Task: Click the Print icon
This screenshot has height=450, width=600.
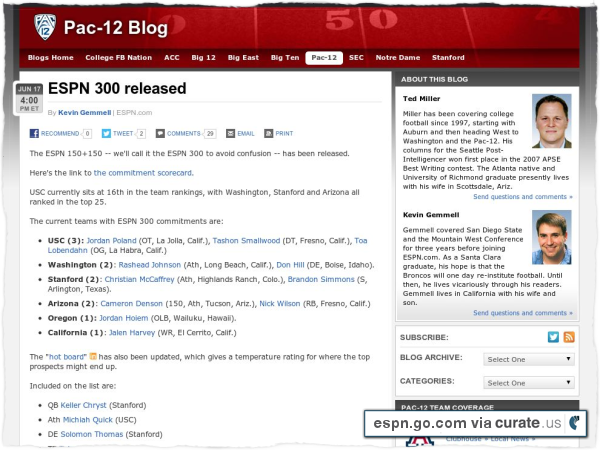Action: coord(269,133)
